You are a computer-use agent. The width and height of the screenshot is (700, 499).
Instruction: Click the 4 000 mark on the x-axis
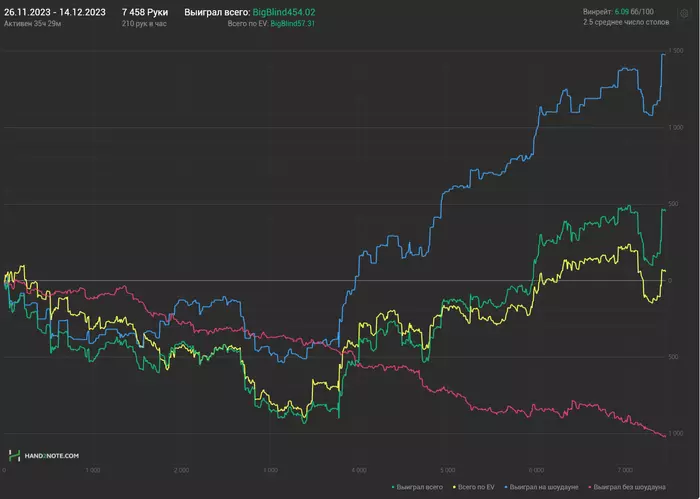click(x=359, y=468)
